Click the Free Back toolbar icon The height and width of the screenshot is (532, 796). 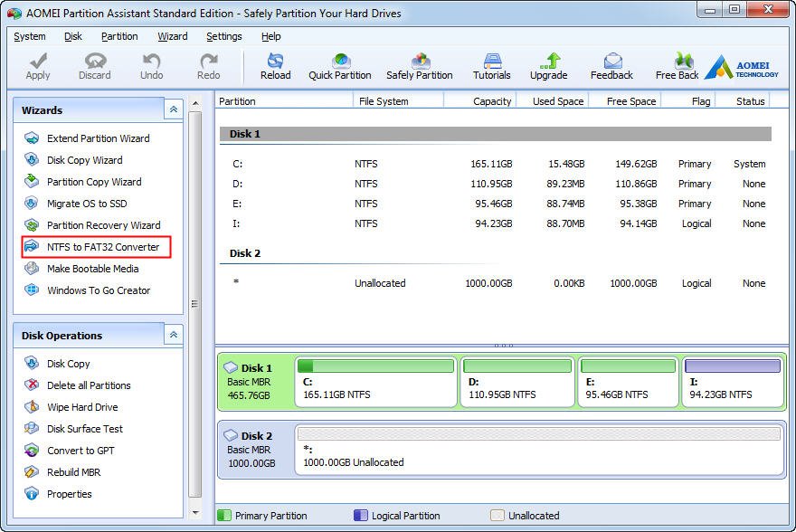coord(678,66)
